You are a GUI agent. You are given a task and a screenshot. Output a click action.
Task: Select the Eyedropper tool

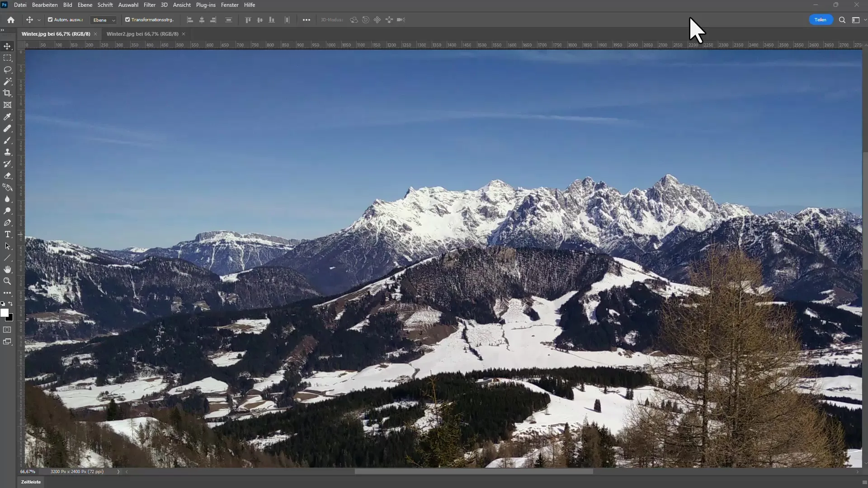tap(7, 117)
